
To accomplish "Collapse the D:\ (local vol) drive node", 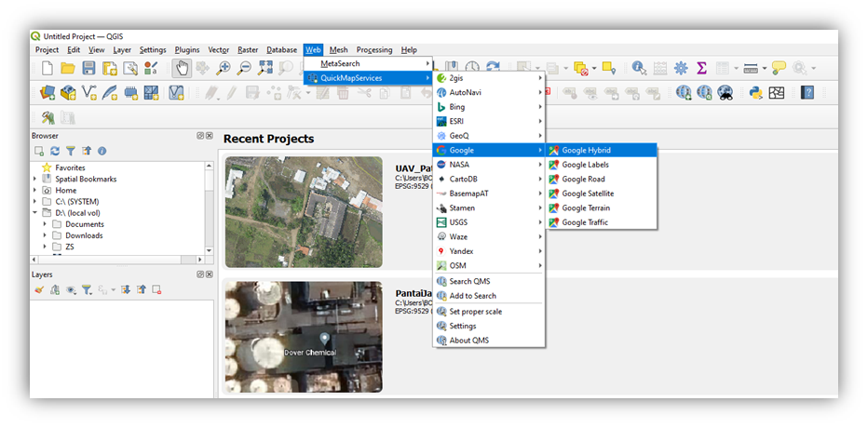I will (35, 212).
